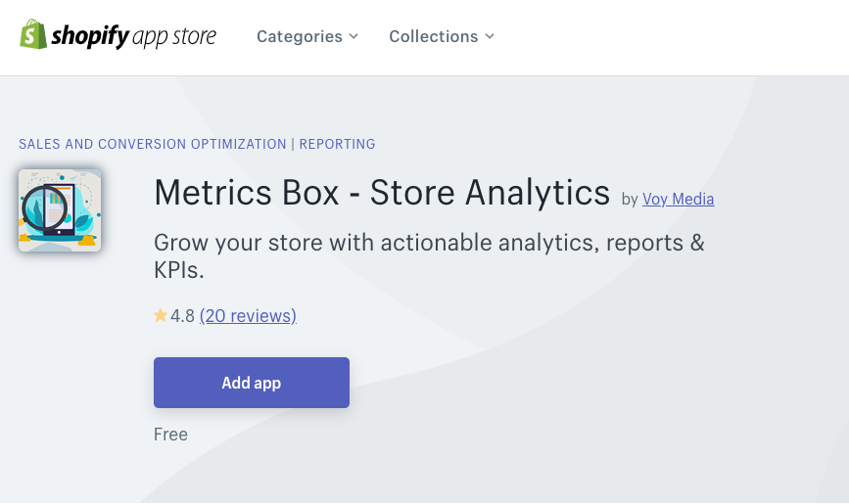This screenshot has height=504, width=849.
Task: Open the Voy Media developer link
Action: pyautogui.click(x=678, y=200)
